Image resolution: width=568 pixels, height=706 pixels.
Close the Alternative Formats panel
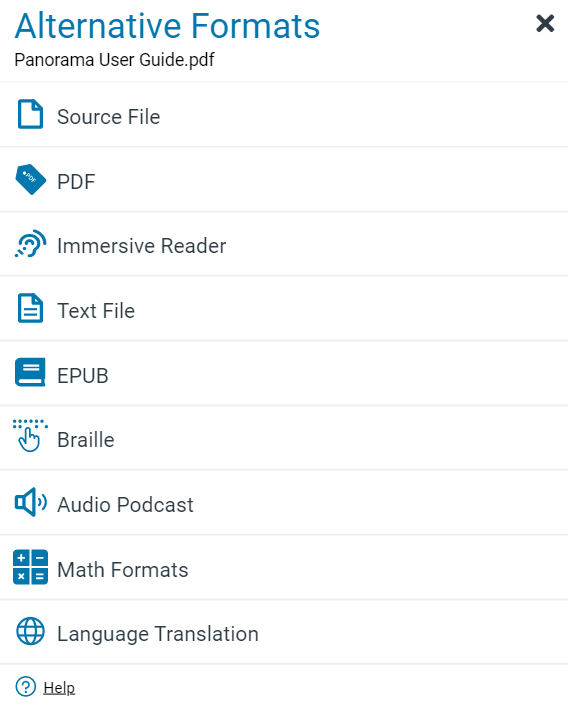pos(545,23)
